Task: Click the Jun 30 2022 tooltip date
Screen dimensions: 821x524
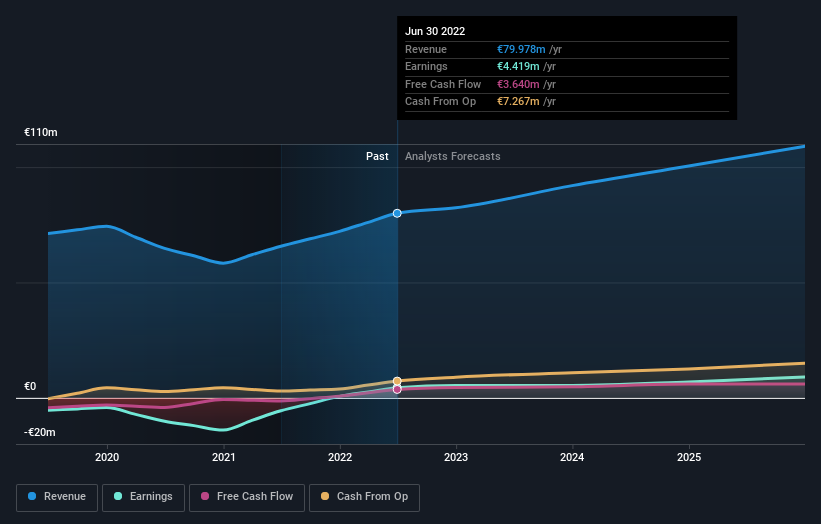Action: pyautogui.click(x=435, y=31)
